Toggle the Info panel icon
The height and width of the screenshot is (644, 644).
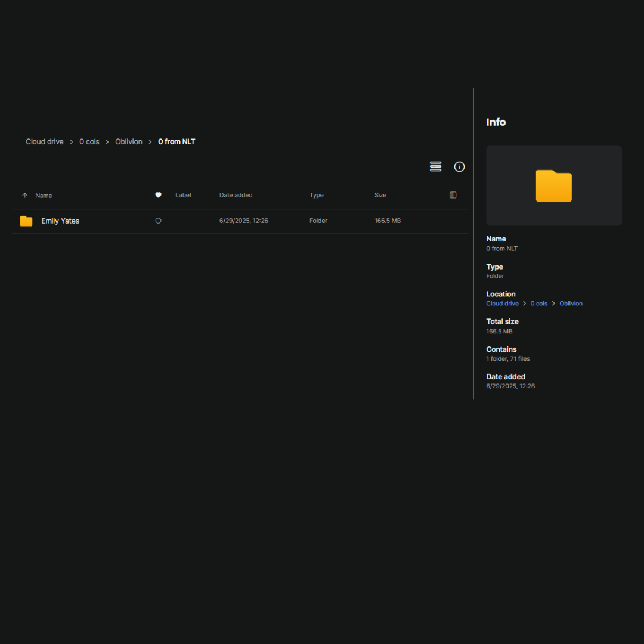(459, 166)
